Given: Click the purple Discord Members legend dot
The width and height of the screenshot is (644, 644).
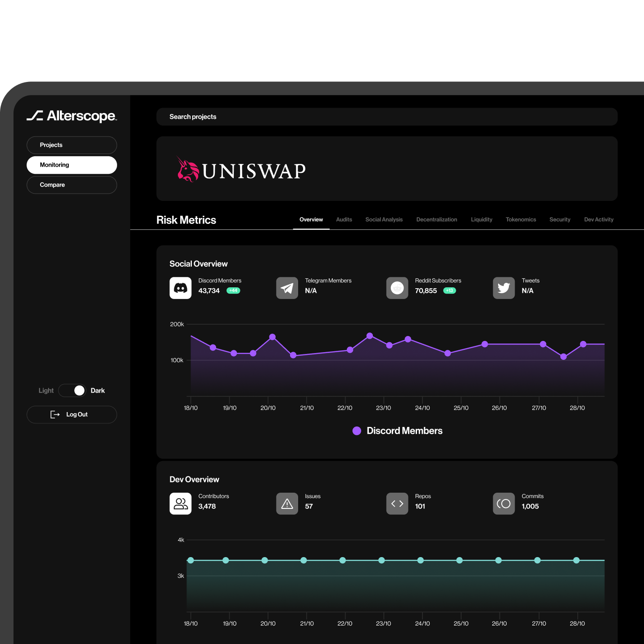Looking at the screenshot, I should [357, 431].
